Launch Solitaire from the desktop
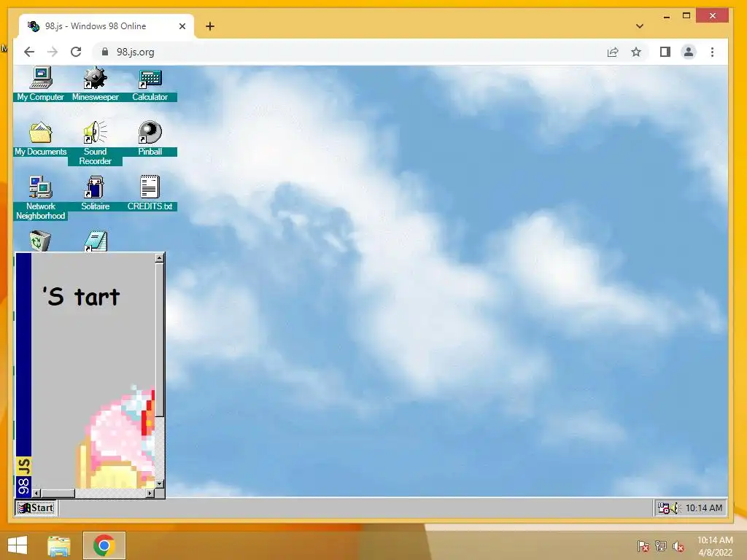The height and width of the screenshot is (560, 747). tap(96, 193)
